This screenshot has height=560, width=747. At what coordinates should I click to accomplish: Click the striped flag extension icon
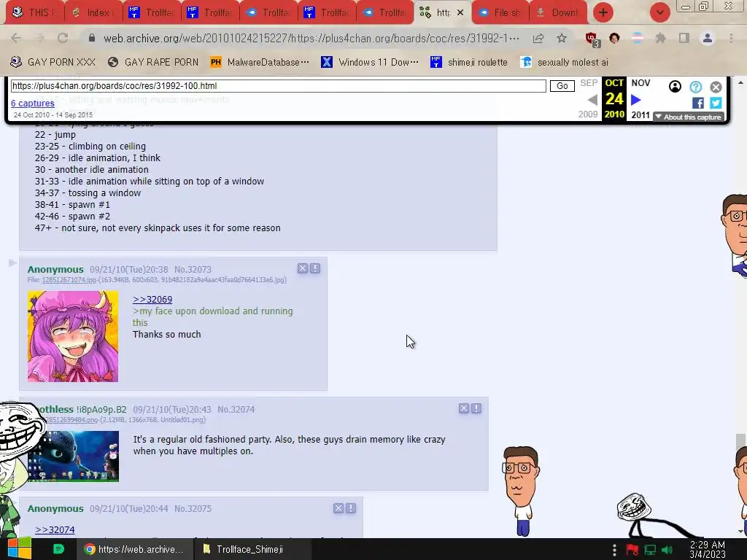(638, 38)
